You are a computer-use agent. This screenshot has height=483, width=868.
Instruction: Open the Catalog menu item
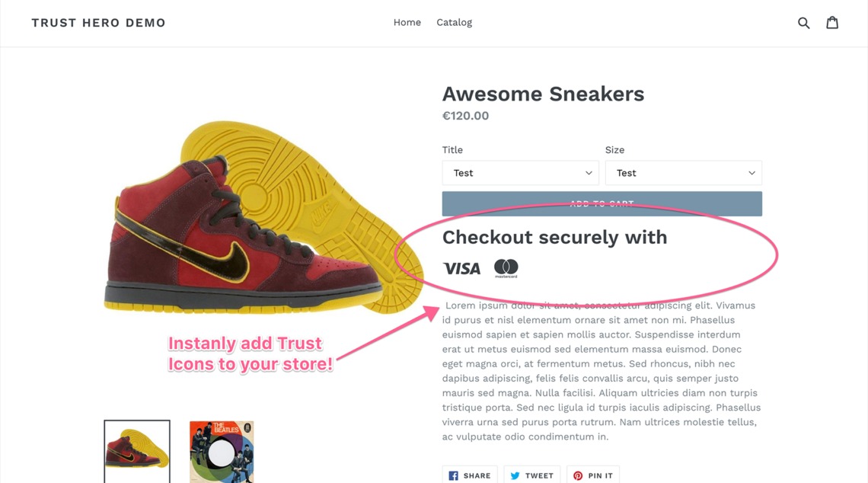[454, 23]
